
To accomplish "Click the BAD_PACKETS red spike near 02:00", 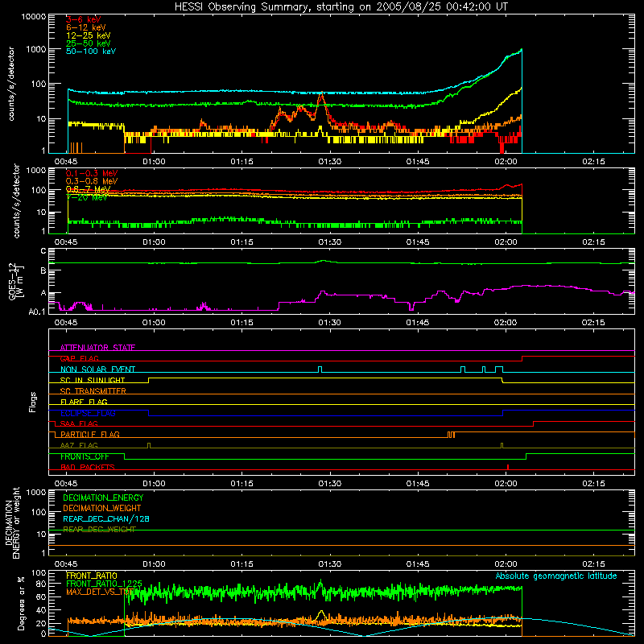I will click(508, 467).
